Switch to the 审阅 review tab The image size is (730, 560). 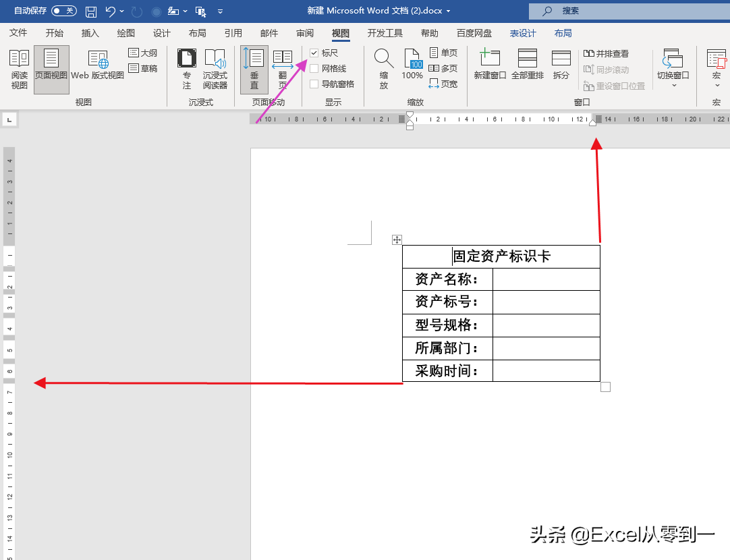[x=305, y=33]
